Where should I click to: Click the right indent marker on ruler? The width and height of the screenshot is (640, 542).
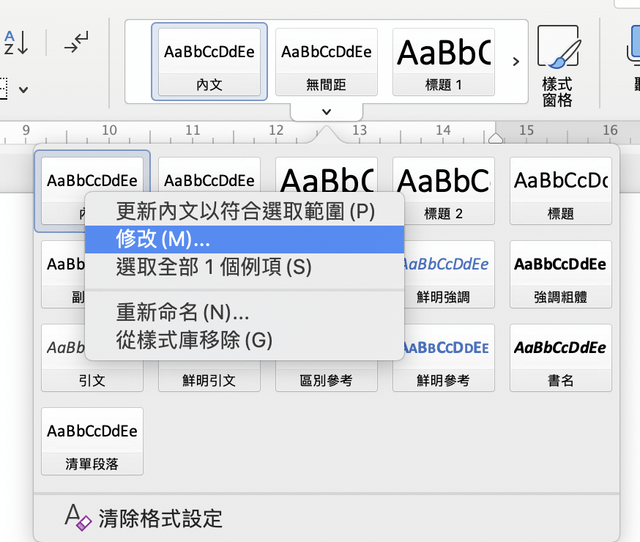[x=496, y=138]
